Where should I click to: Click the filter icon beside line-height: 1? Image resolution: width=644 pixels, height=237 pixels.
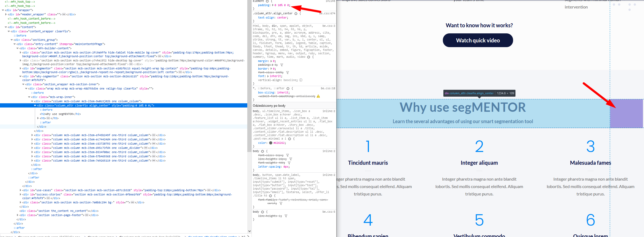coord(286,216)
